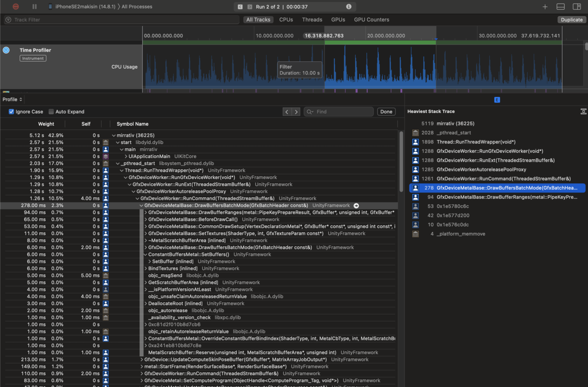Add an instrument with the plus button
Screen dimensions: 588x387
pyautogui.click(x=545, y=7)
